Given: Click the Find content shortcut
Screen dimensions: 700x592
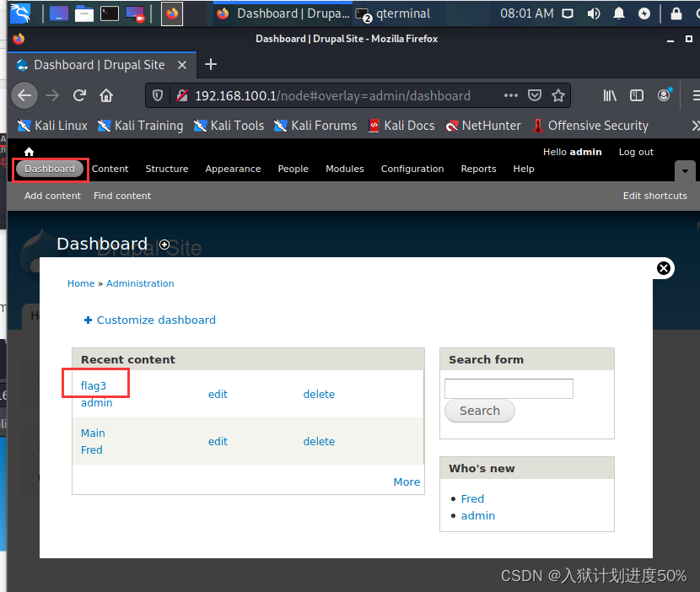Looking at the screenshot, I should pyautogui.click(x=122, y=196).
